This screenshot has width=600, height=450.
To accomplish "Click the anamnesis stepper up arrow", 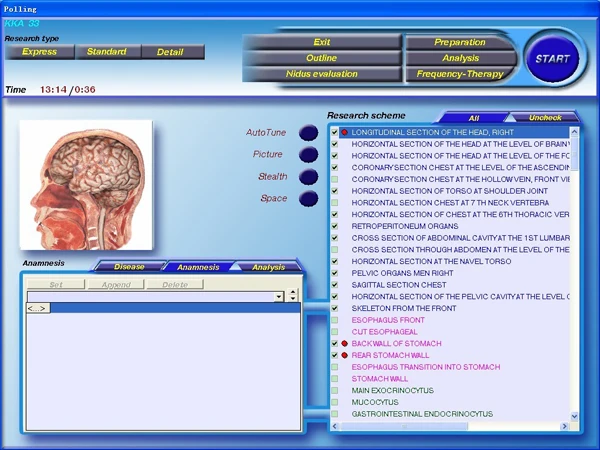I will coord(293,293).
